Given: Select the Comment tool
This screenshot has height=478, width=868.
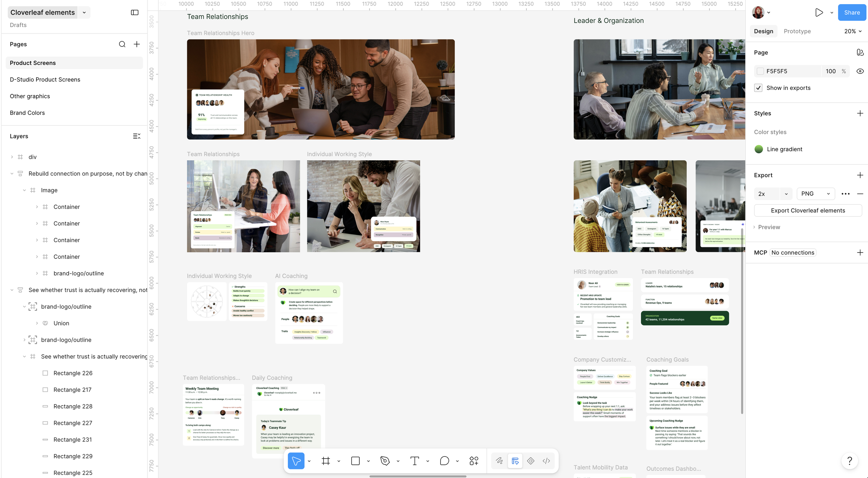Looking at the screenshot, I should click(x=444, y=461).
